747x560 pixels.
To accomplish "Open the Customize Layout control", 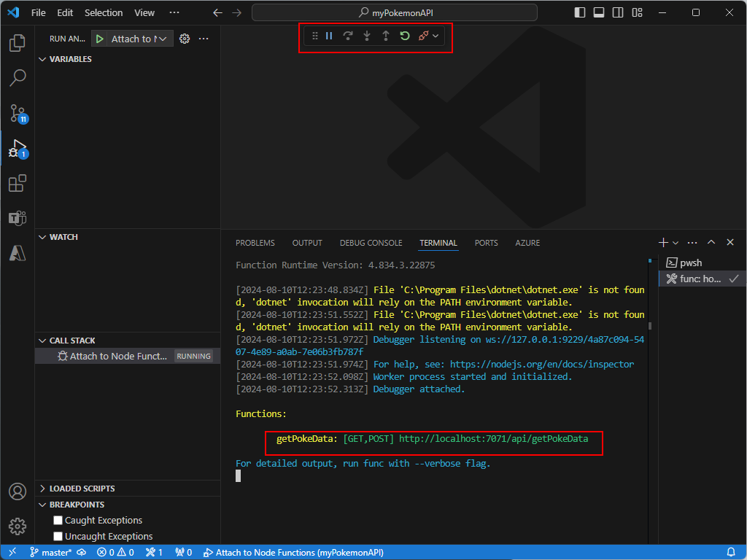I will click(637, 13).
